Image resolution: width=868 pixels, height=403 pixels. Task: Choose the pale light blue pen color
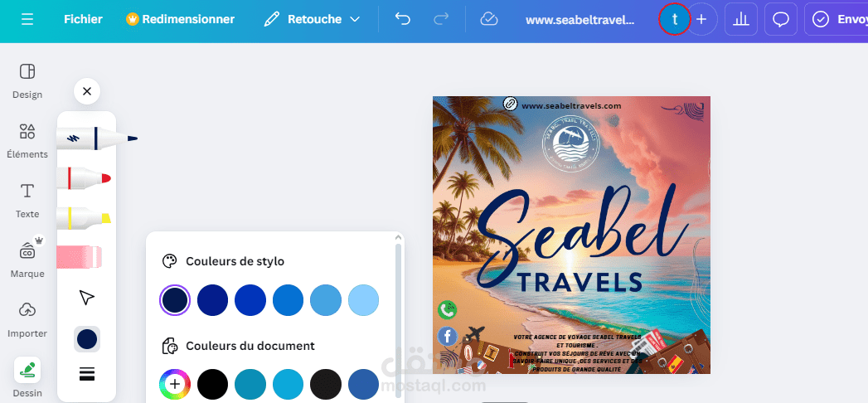(x=364, y=300)
